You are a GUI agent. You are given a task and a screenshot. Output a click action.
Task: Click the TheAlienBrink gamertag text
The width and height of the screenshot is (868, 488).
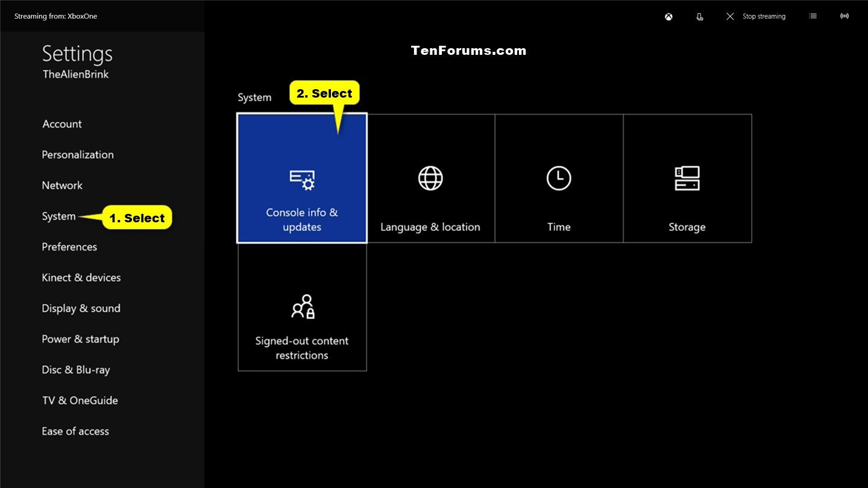[76, 75]
